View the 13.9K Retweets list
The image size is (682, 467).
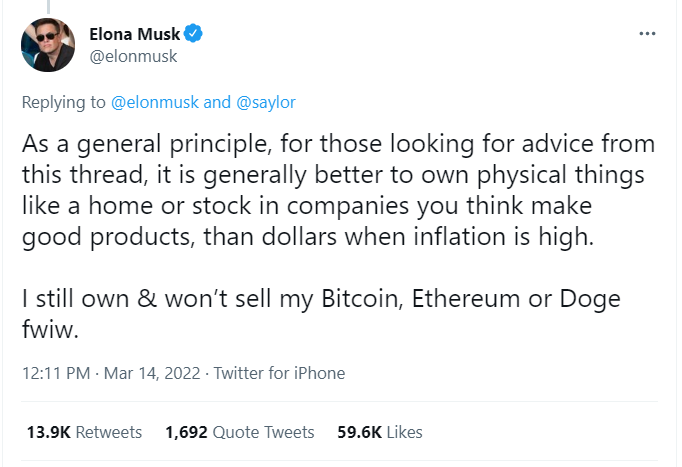click(x=81, y=432)
